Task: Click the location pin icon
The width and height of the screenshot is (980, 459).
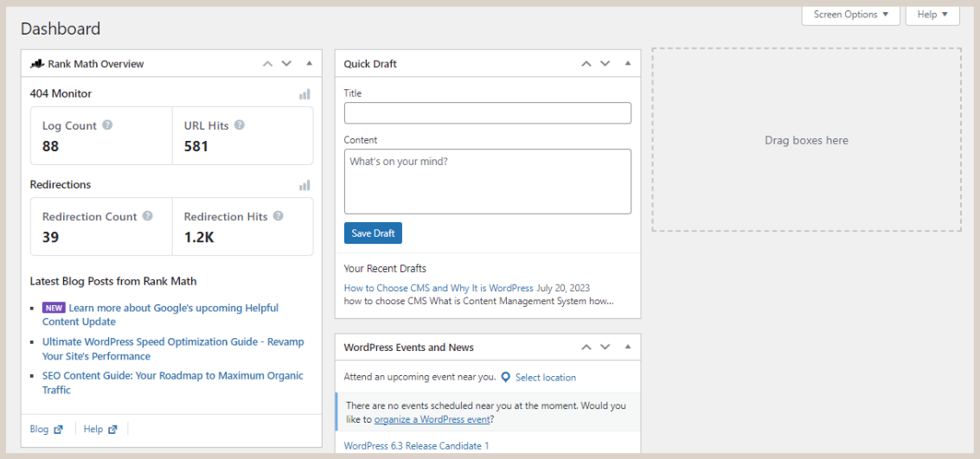Action: pyautogui.click(x=506, y=377)
